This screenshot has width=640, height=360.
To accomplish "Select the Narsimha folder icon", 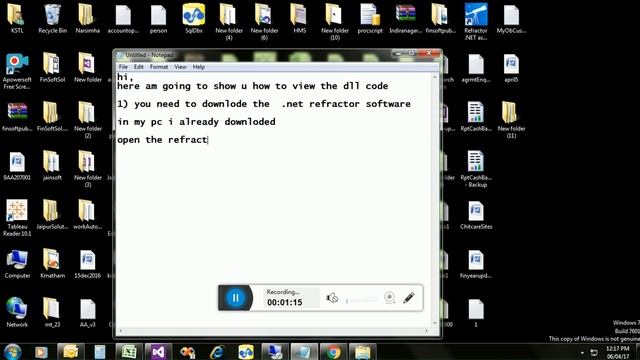I will point(87,19).
